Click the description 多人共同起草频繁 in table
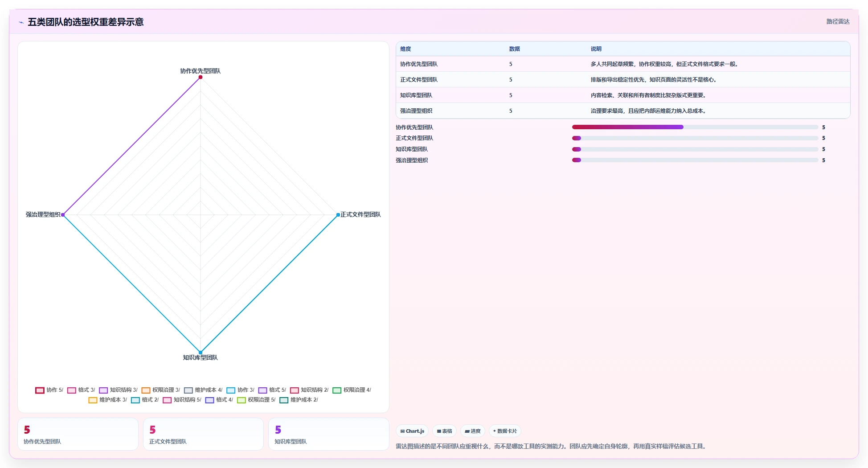The height and width of the screenshot is (468, 868). pos(665,64)
